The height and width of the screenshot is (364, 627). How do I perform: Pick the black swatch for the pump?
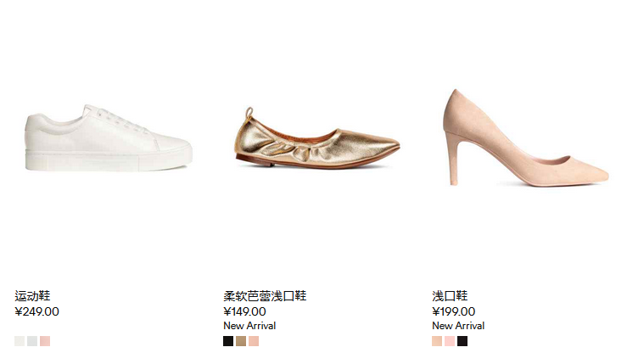click(462, 341)
